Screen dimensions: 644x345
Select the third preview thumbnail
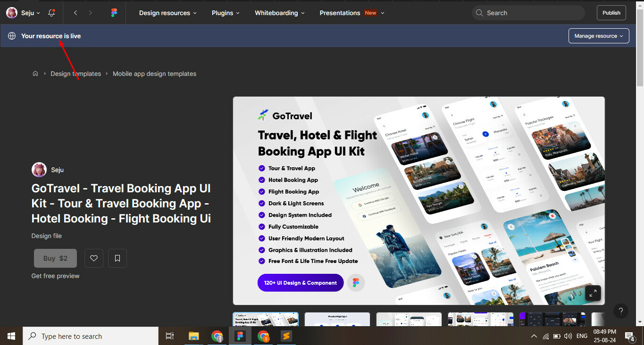coord(409,319)
